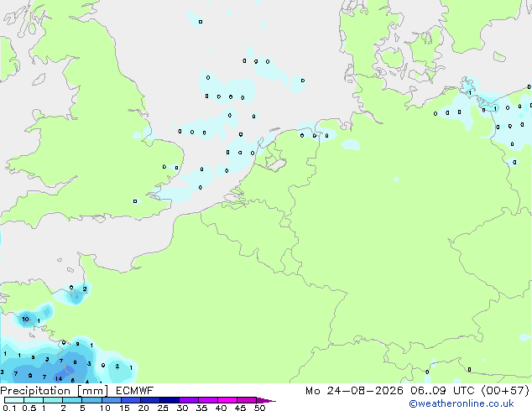Click the "ECMWF" model label

135,391
